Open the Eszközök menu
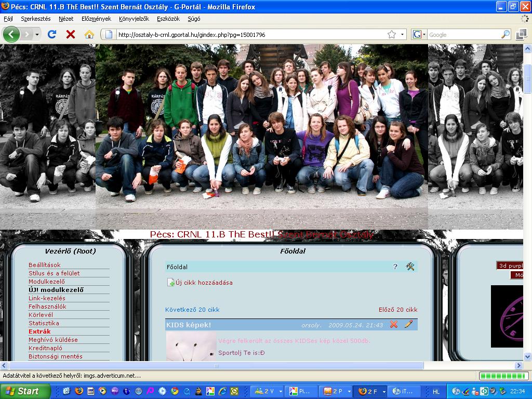The width and height of the screenshot is (532, 399). point(168,19)
